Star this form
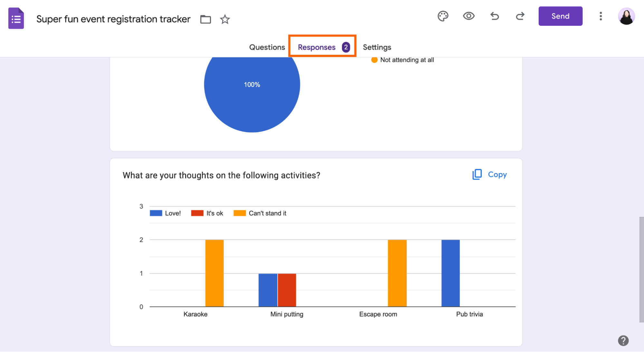Image resolution: width=644 pixels, height=352 pixels. (x=225, y=19)
